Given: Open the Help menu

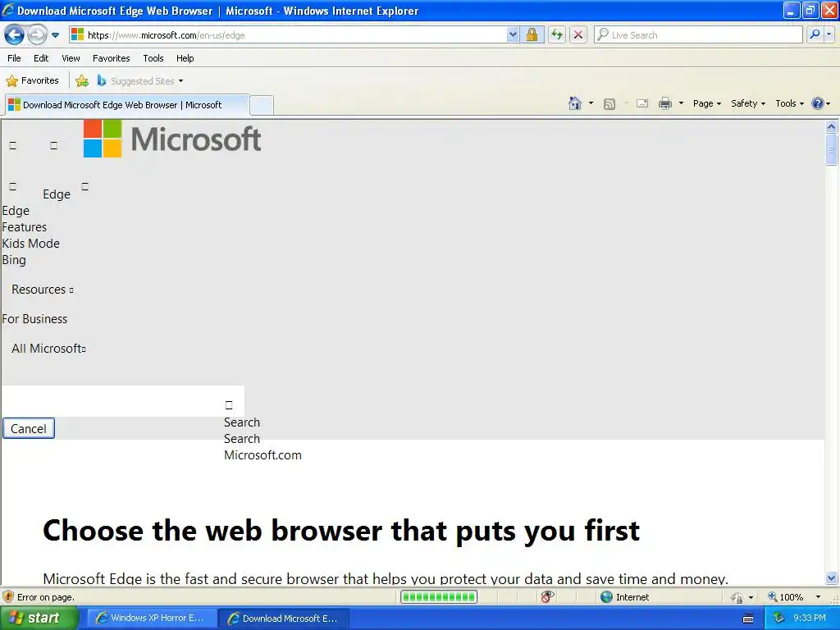Looking at the screenshot, I should (x=185, y=58).
